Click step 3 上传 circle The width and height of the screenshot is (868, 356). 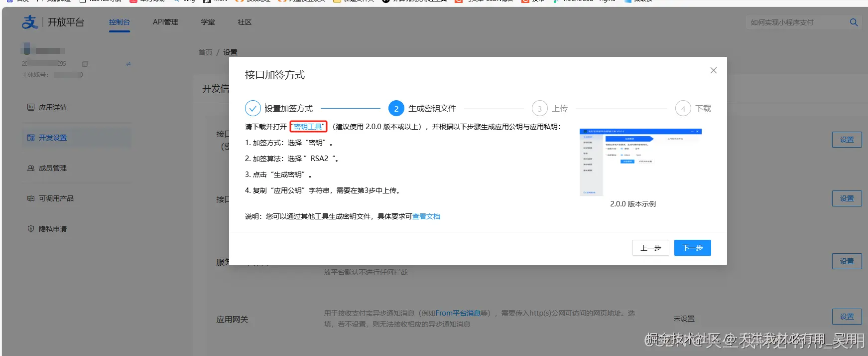pyautogui.click(x=540, y=108)
